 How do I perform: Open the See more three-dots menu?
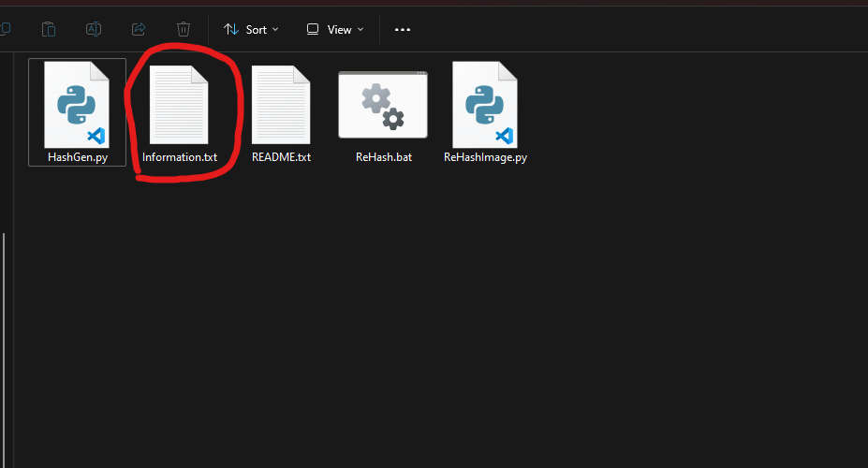pos(403,29)
